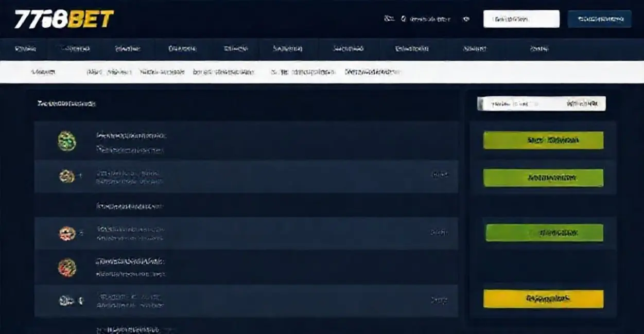Open the fourth large round red-green icon
The height and width of the screenshot is (334, 644).
click(x=67, y=268)
